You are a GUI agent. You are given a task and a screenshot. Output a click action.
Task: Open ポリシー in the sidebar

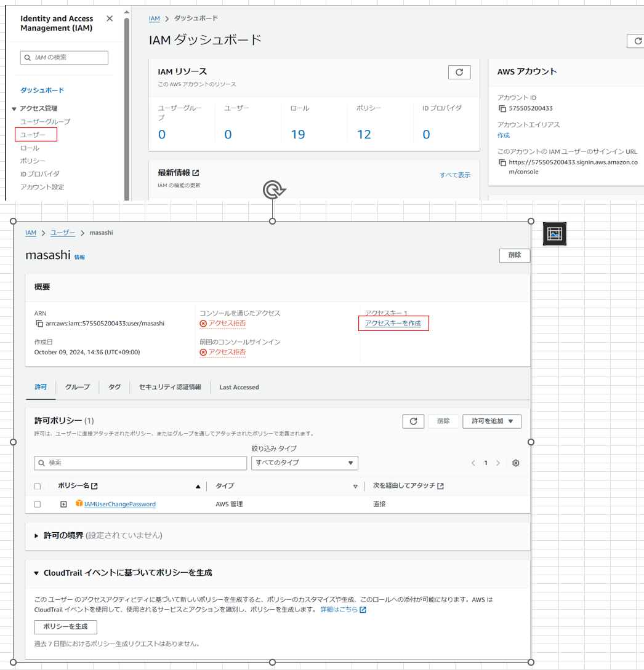[33, 161]
